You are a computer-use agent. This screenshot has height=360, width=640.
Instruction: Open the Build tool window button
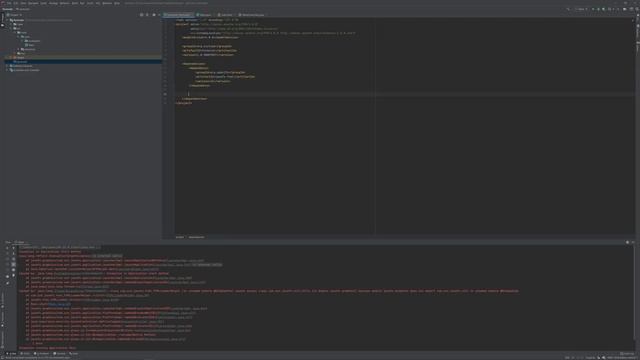point(73,353)
